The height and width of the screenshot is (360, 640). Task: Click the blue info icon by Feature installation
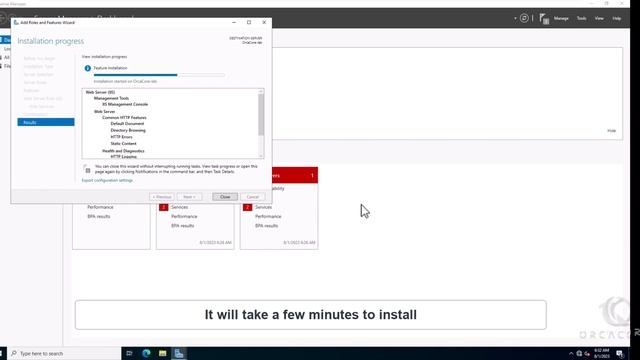coord(87,68)
